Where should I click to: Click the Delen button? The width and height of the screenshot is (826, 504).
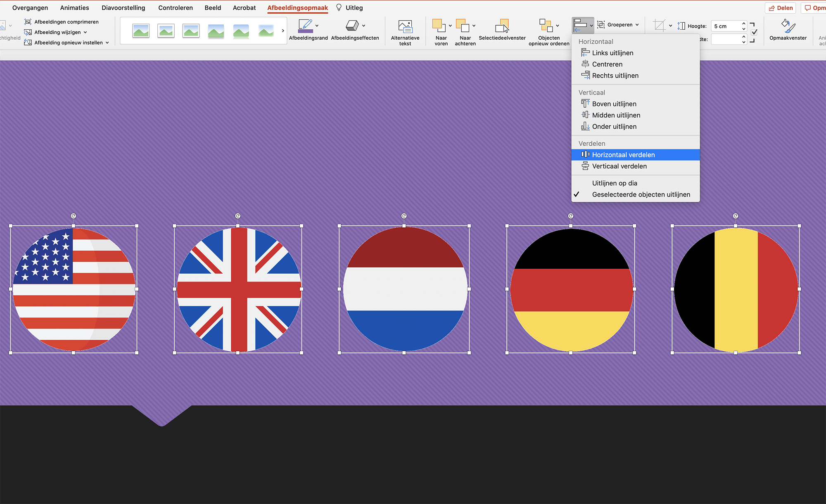click(x=781, y=8)
